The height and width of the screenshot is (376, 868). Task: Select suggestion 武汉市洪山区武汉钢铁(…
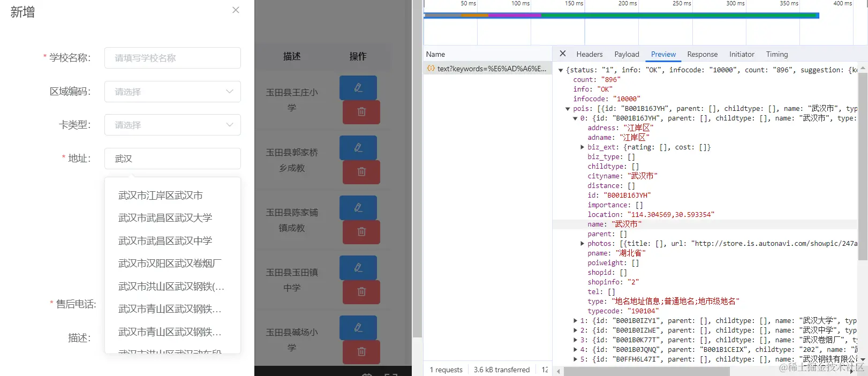pos(172,287)
